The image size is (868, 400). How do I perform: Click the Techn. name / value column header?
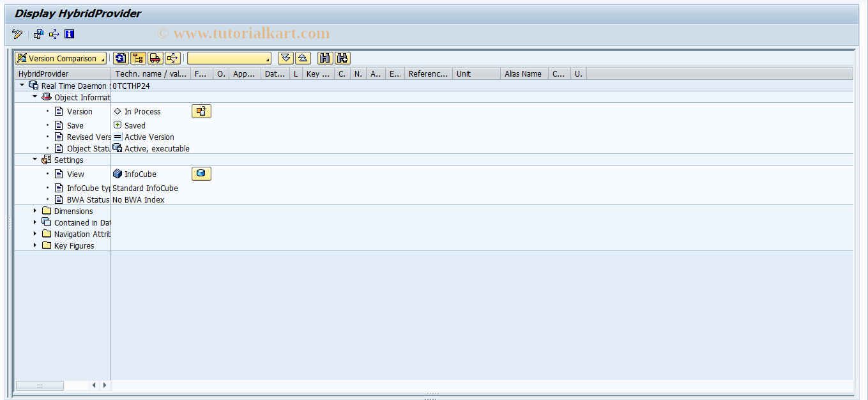151,73
